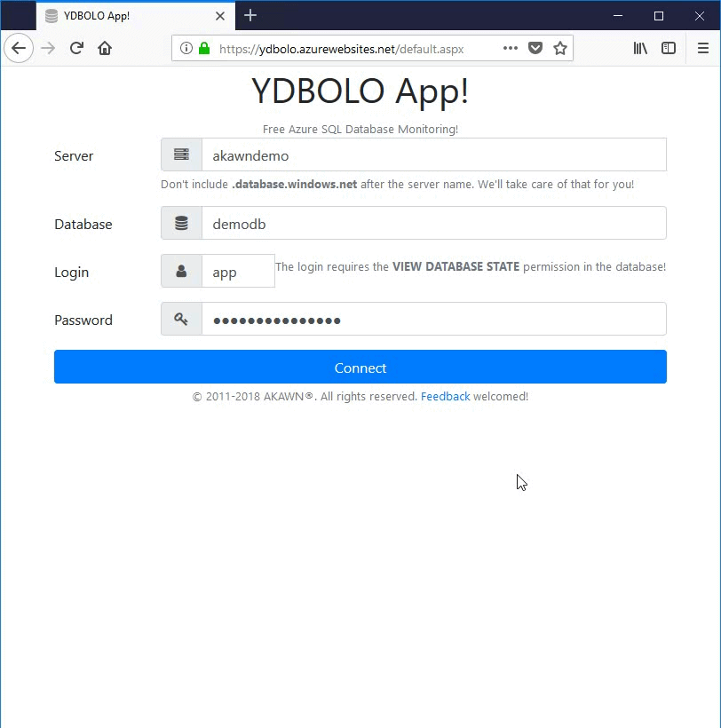Click the '.database.windows.net' bold hint text
This screenshot has height=728, width=721.
pyautogui.click(x=294, y=185)
